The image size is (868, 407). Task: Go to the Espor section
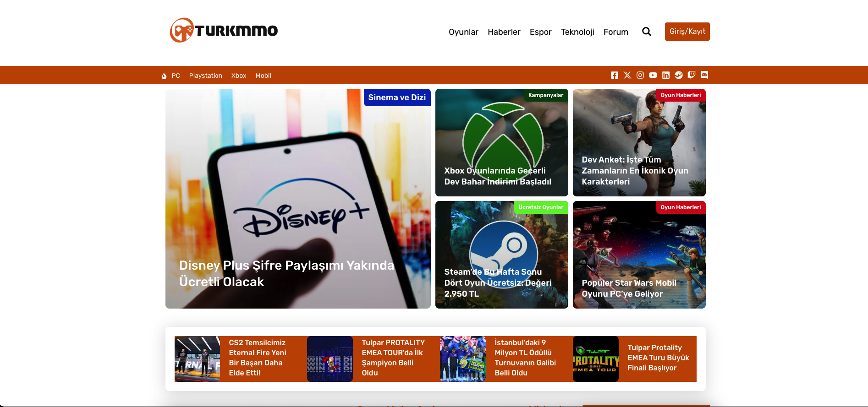tap(540, 32)
